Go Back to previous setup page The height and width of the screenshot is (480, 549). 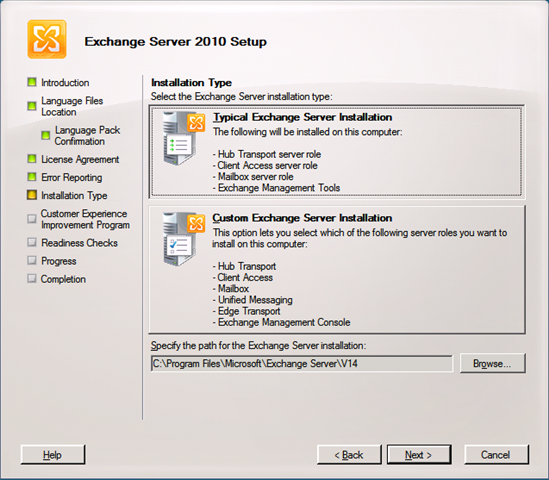click(349, 455)
